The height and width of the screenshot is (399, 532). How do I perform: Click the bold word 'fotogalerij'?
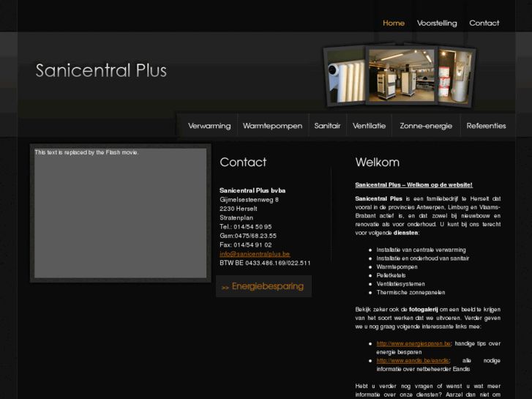424,310
